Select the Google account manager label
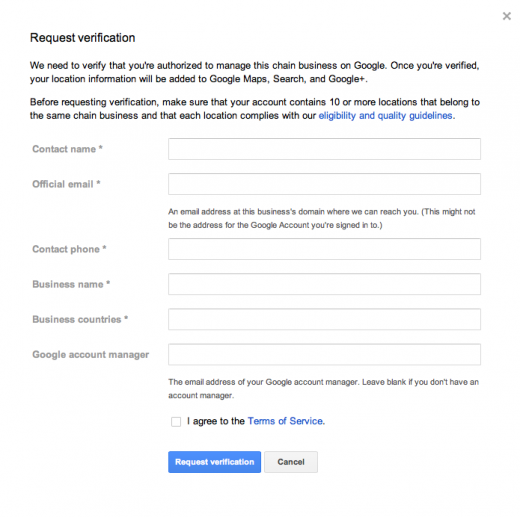 (91, 355)
